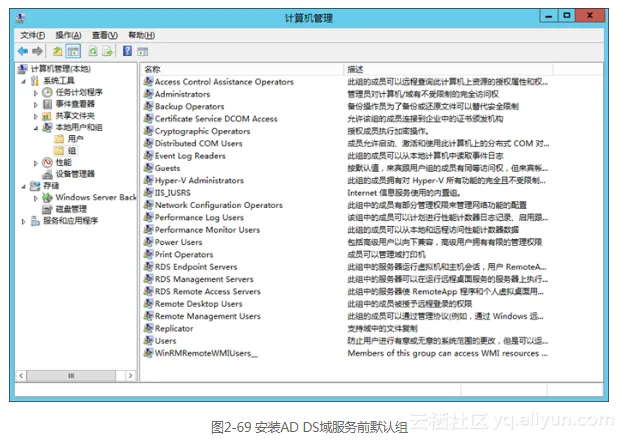Select Backup Operators group name
The height and width of the screenshot is (441, 625).
(189, 106)
